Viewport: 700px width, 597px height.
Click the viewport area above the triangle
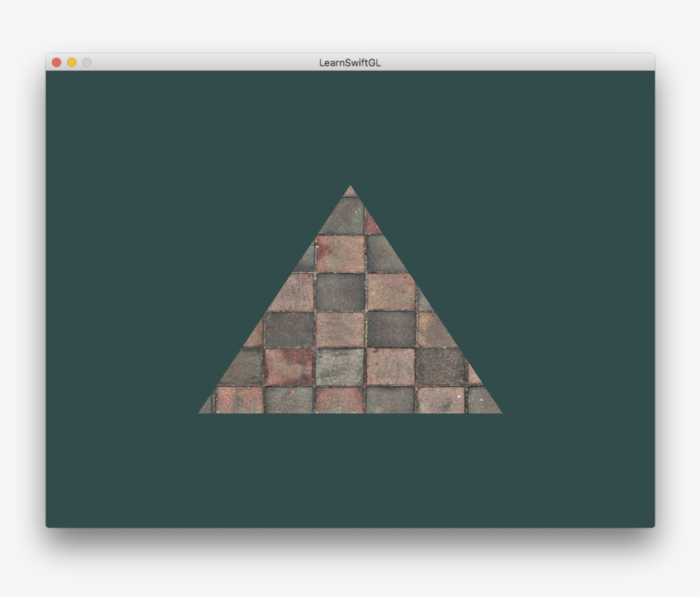click(350, 128)
